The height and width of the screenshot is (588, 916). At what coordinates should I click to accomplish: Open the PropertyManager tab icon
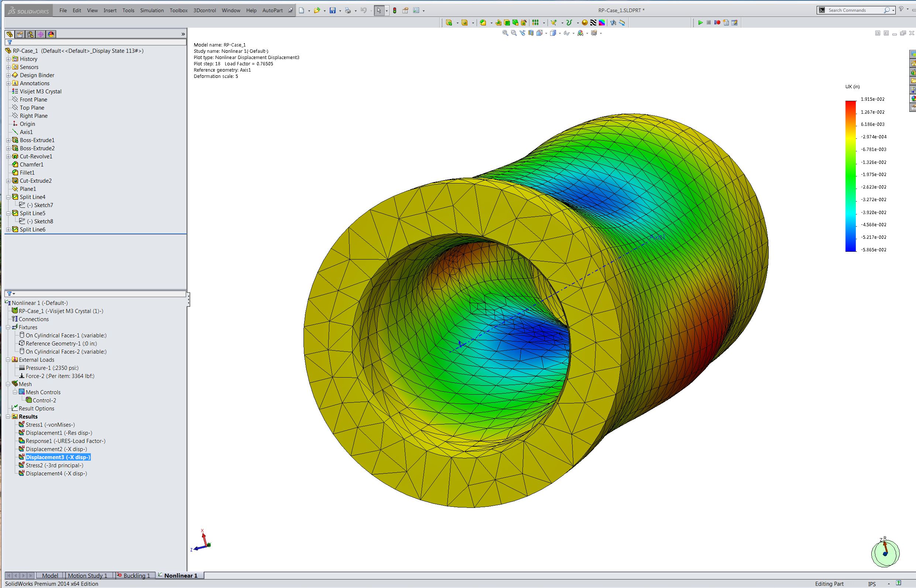pos(20,34)
